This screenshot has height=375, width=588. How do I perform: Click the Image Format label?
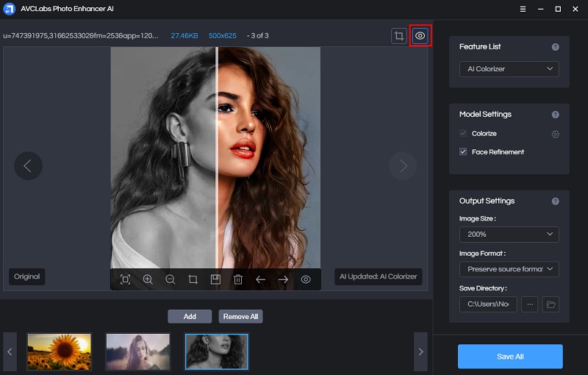click(x=482, y=254)
